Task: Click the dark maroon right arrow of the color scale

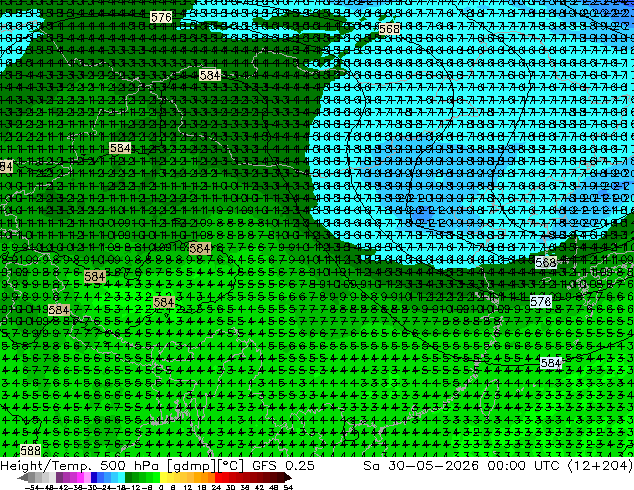Action: (x=288, y=478)
